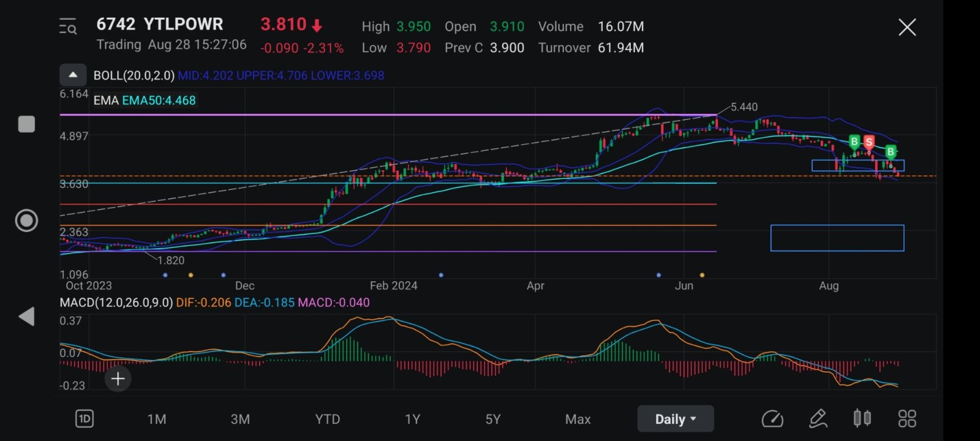
Task: Tap the red S sell marker
Action: tap(869, 143)
